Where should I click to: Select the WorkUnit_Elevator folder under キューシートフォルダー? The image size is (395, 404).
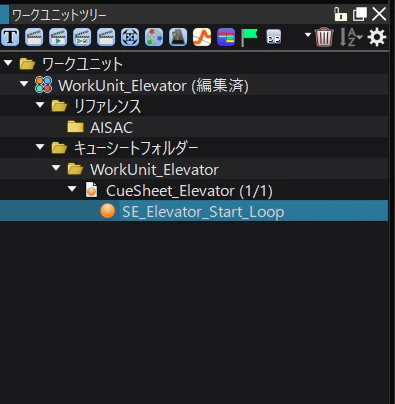194,169
